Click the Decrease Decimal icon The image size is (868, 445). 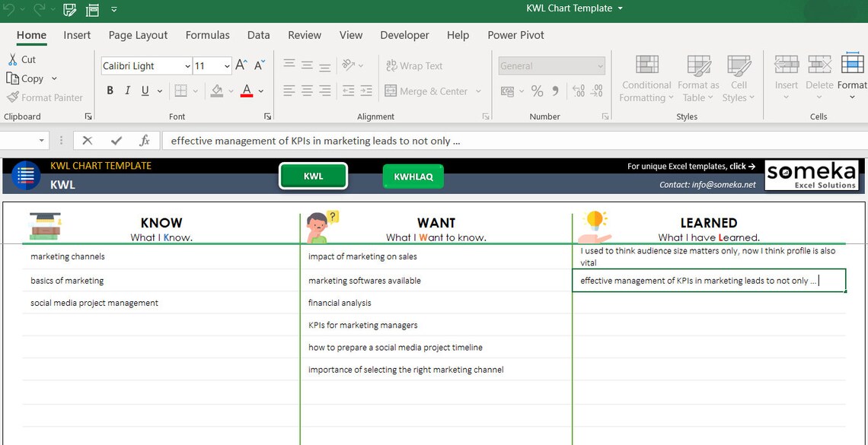596,91
